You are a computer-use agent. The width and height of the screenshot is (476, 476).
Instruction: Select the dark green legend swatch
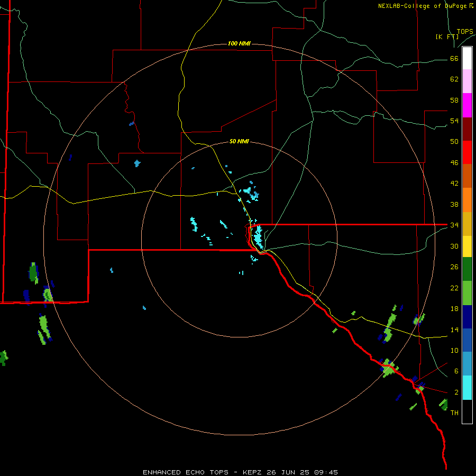click(x=467, y=269)
